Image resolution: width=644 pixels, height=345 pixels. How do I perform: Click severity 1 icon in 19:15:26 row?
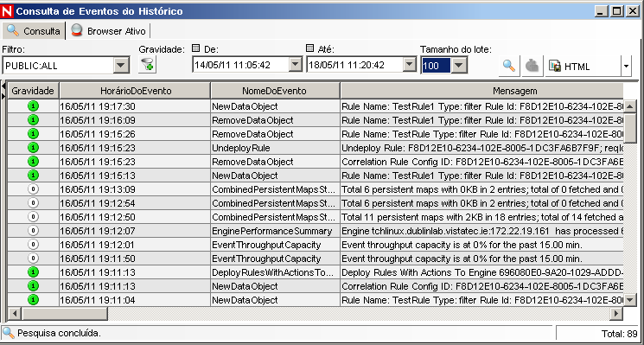pyautogui.click(x=33, y=134)
